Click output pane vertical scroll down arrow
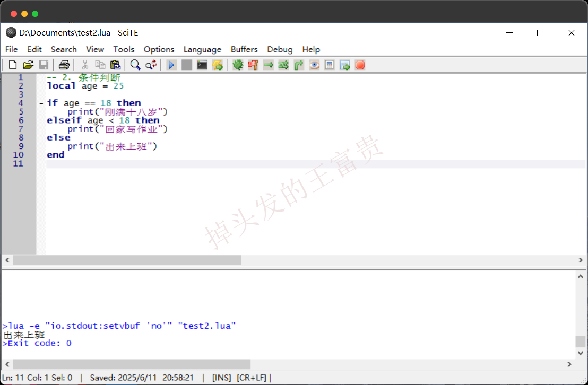588x385 pixels. pyautogui.click(x=581, y=353)
